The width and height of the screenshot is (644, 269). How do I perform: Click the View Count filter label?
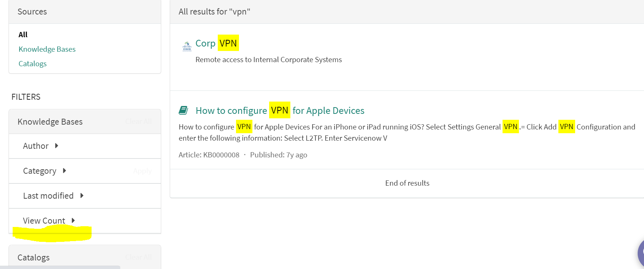[x=44, y=221]
